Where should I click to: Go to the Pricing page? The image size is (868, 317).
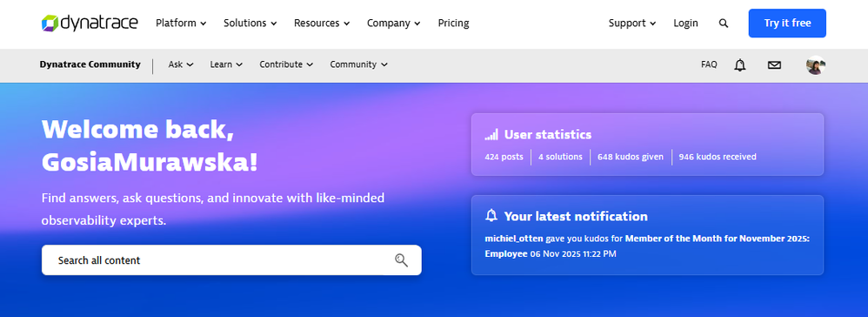point(453,24)
